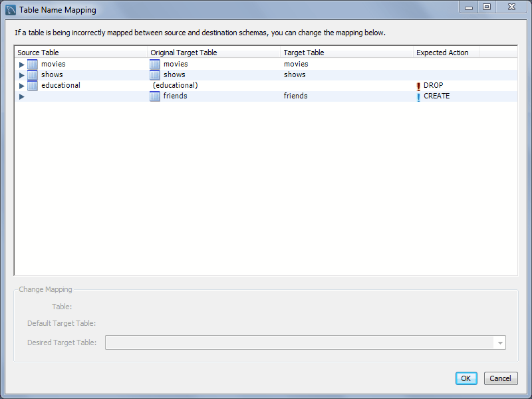Click original target friends table icon

[x=155, y=96]
